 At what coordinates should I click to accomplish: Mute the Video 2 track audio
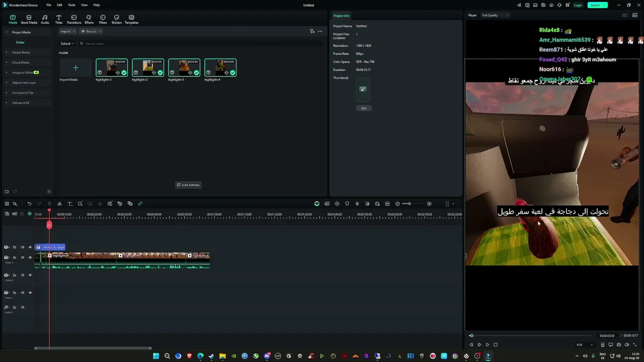coord(23,275)
